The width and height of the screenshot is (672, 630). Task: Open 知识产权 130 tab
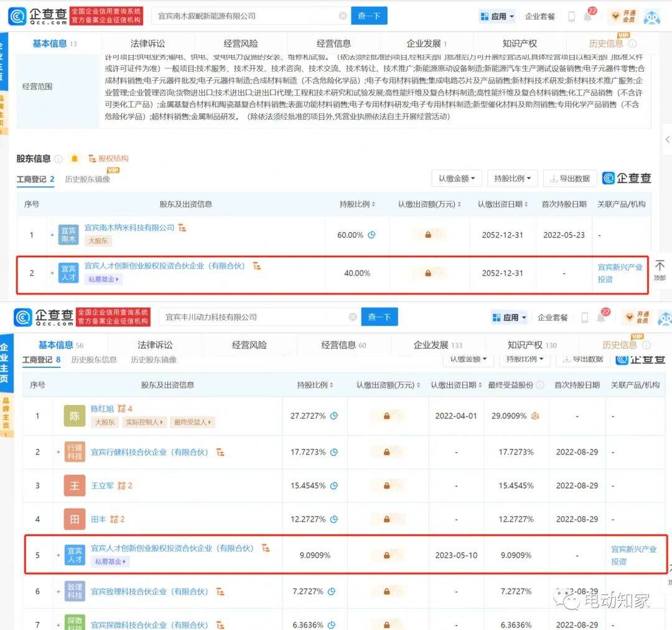pyautogui.click(x=532, y=345)
